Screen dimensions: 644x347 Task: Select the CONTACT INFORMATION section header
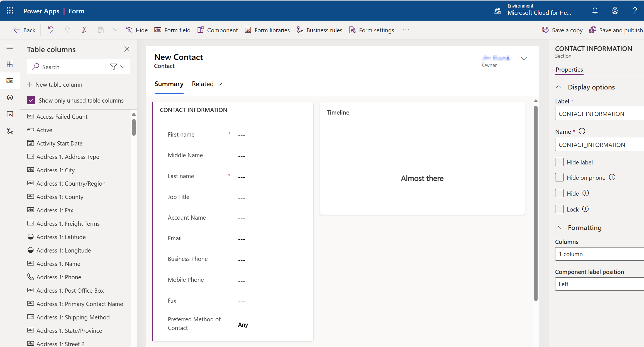193,110
